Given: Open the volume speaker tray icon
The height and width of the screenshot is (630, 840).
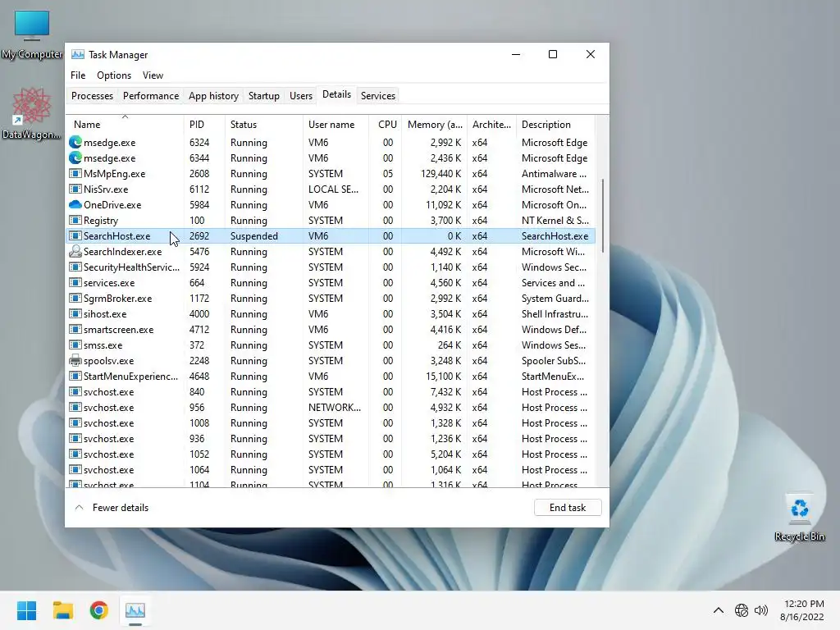Looking at the screenshot, I should (761, 610).
